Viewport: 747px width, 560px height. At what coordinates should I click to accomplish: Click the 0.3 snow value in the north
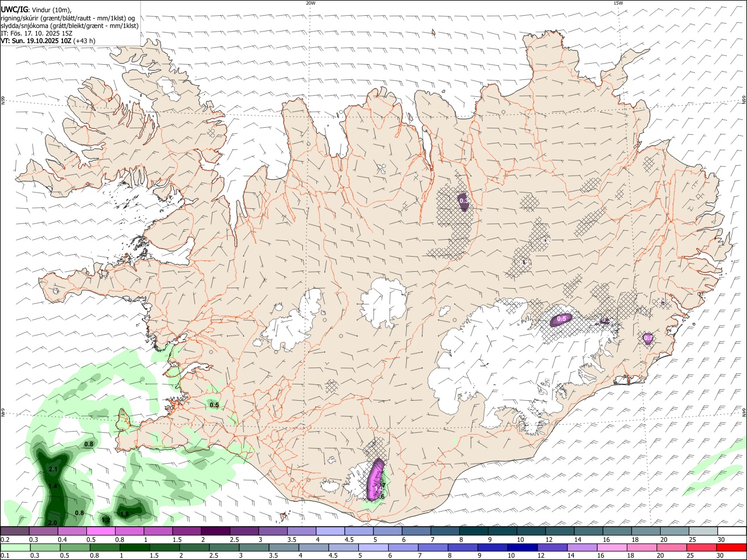point(464,201)
